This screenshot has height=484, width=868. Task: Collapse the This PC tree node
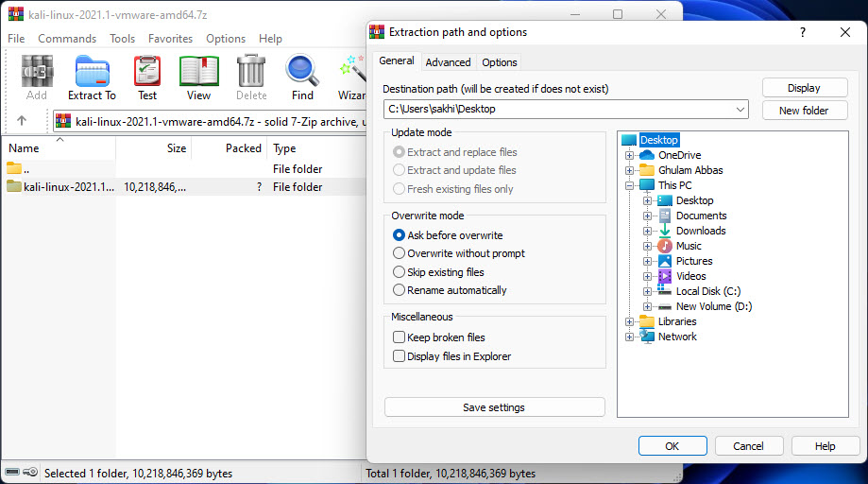click(x=629, y=185)
